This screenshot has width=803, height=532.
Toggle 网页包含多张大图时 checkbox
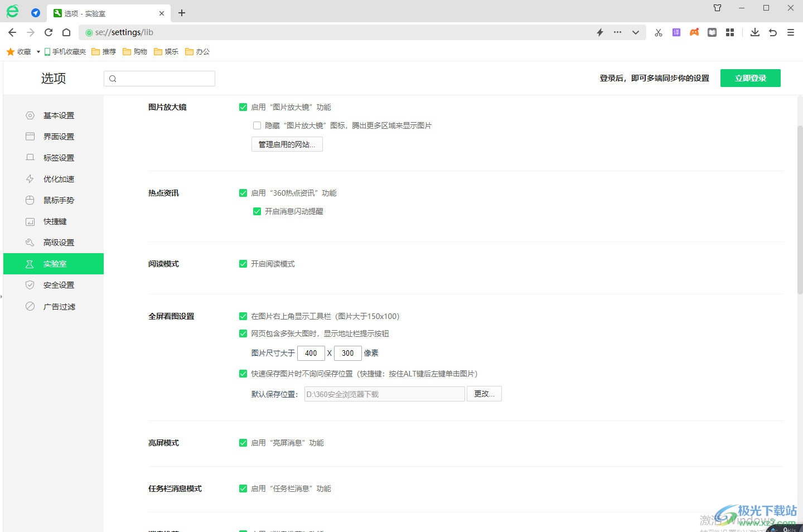tap(243, 333)
